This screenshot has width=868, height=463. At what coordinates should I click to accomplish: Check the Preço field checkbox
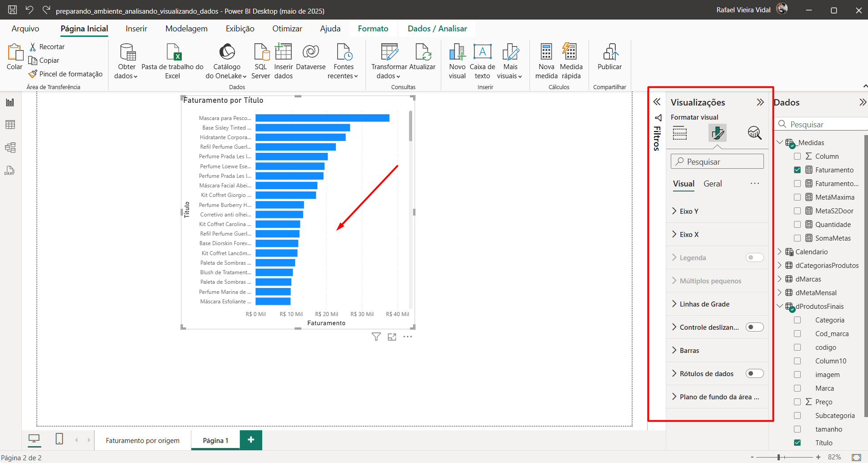pos(797,402)
